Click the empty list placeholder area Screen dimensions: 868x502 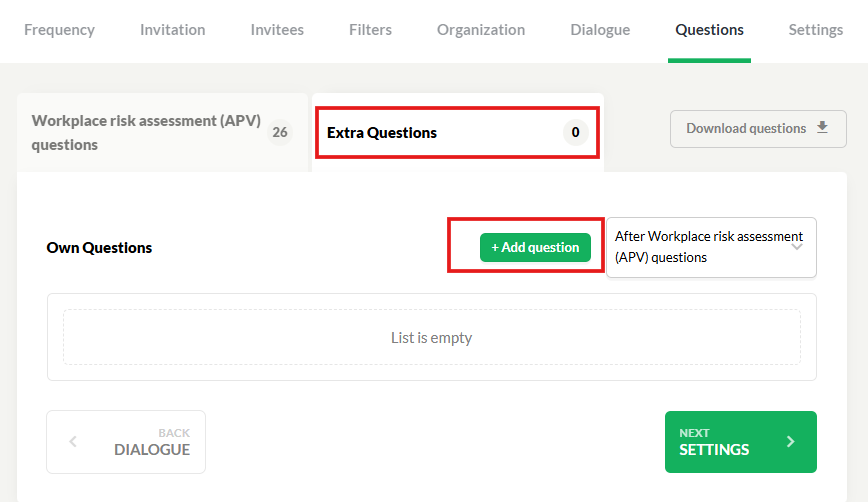pyautogui.click(x=432, y=337)
